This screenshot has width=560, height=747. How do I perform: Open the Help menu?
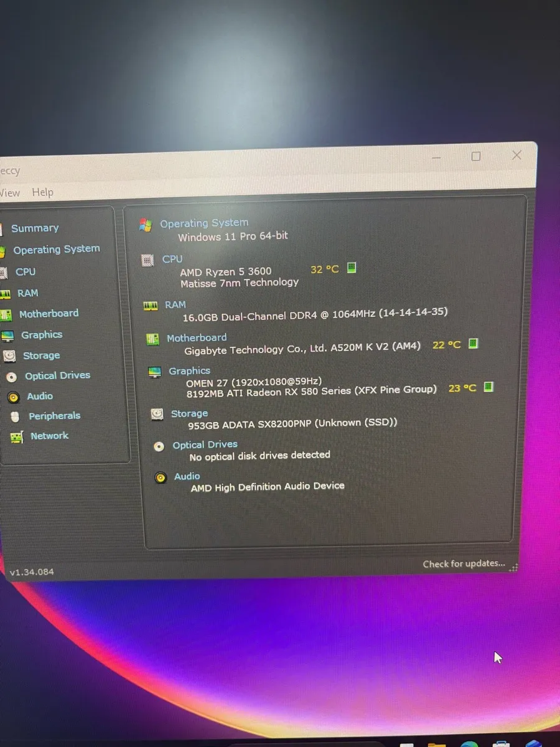click(42, 192)
